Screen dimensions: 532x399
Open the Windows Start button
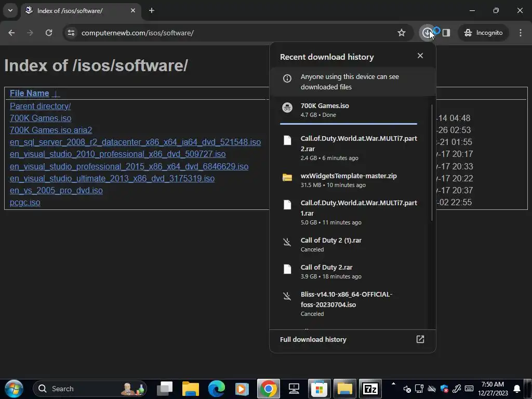[x=14, y=389]
